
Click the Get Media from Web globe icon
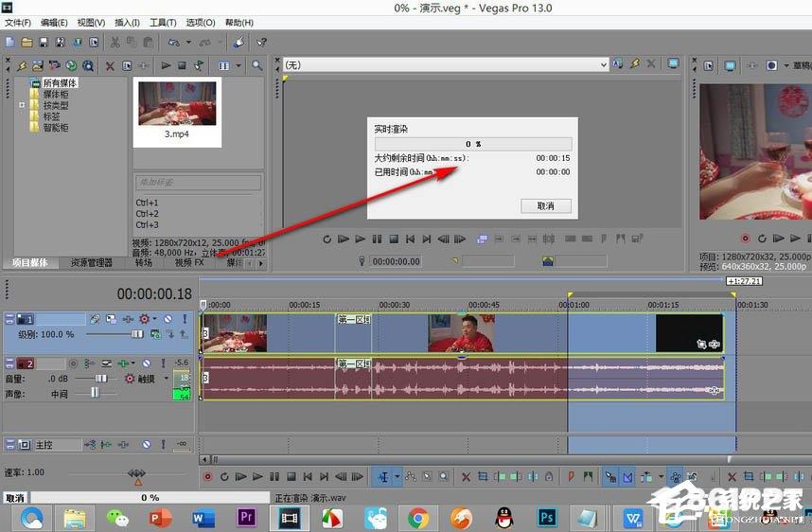pyautogui.click(x=71, y=65)
